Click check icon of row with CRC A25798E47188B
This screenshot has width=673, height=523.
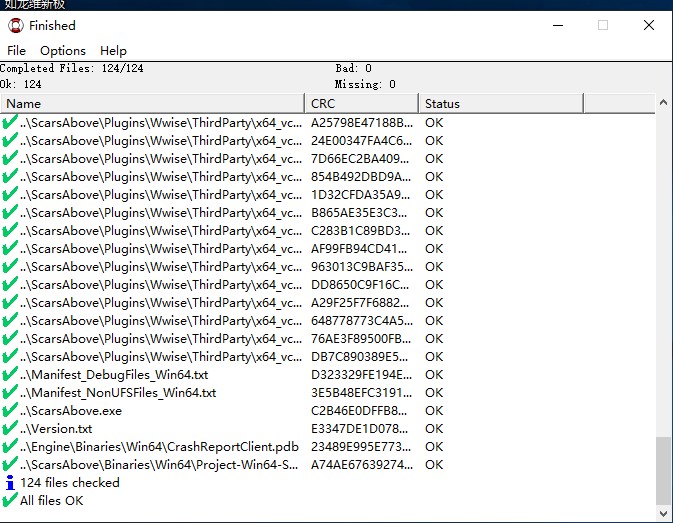(9, 123)
